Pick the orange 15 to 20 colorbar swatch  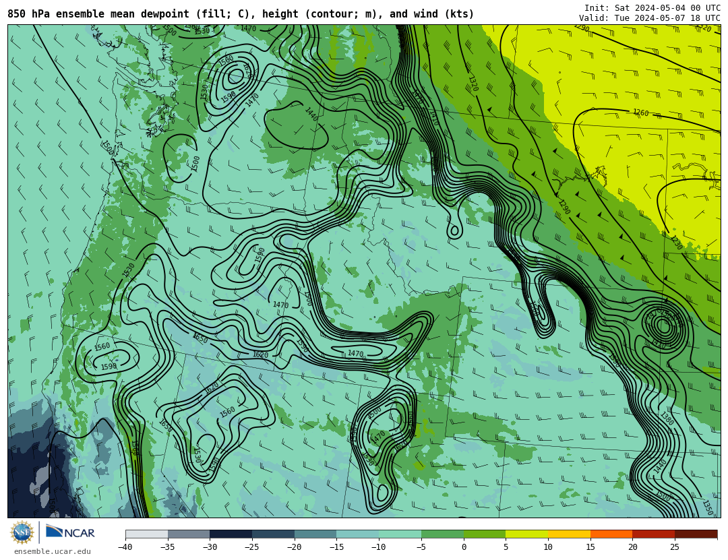(x=611, y=534)
